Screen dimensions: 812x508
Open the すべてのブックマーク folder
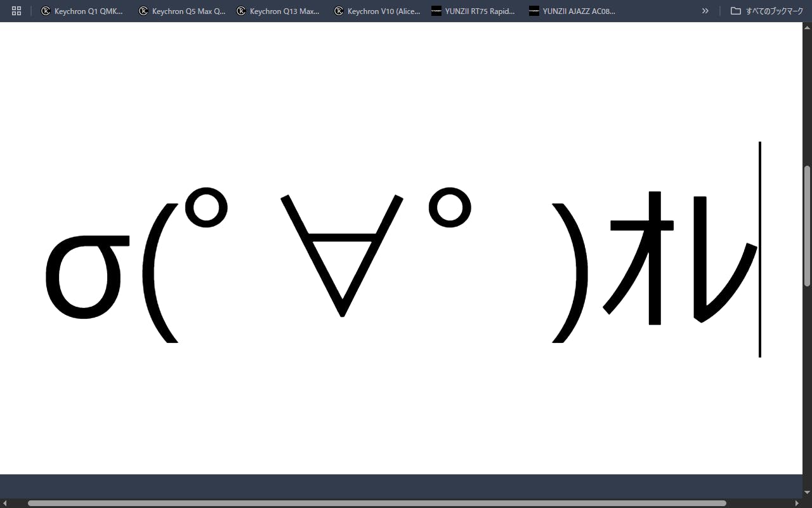point(767,11)
